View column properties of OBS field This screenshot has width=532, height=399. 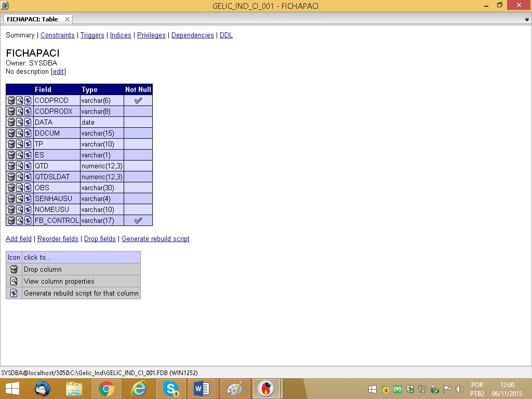click(x=20, y=188)
